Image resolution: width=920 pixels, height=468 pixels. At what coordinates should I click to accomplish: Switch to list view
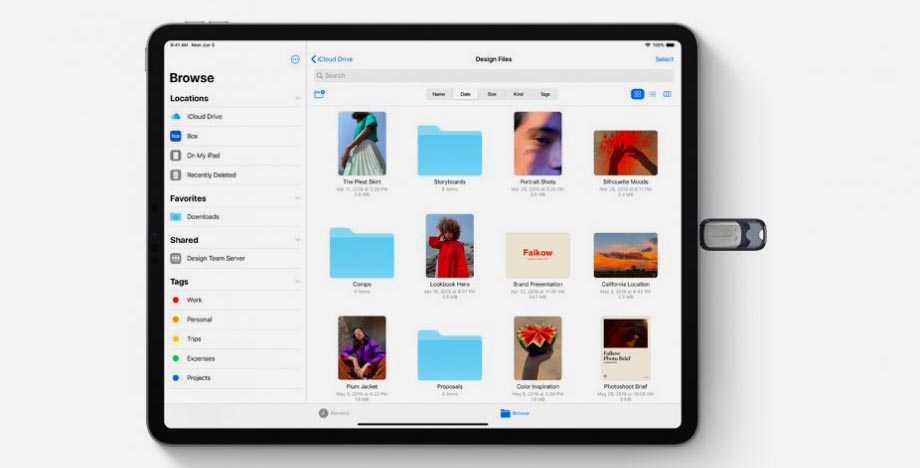click(652, 94)
